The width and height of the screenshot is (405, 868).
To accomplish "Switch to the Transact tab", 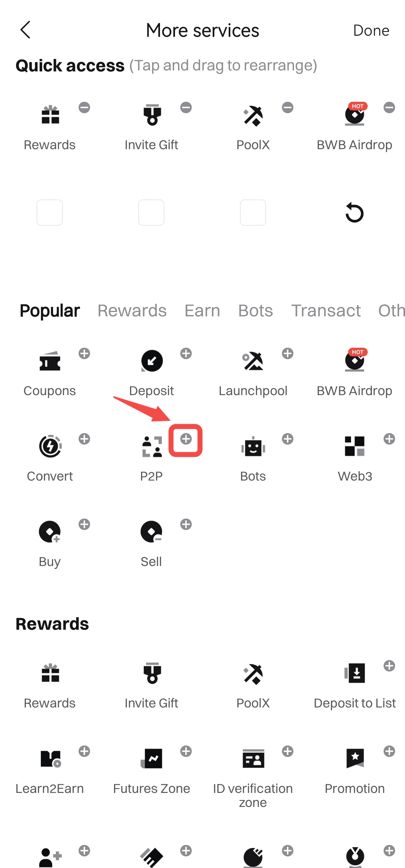I will [x=326, y=310].
